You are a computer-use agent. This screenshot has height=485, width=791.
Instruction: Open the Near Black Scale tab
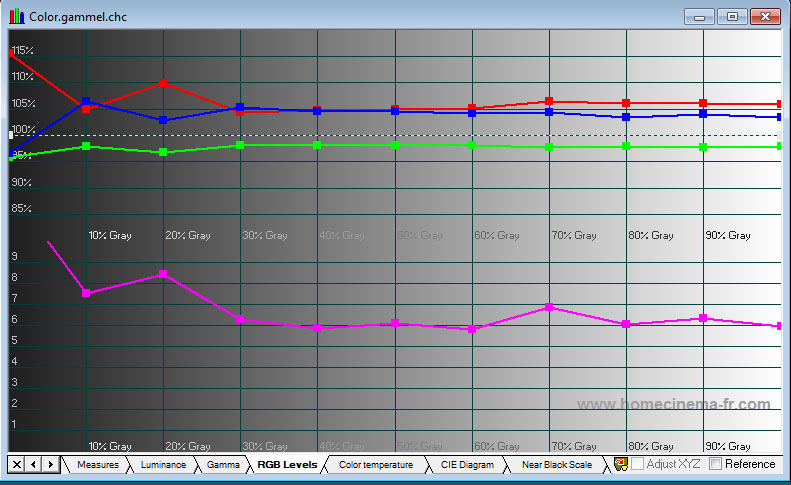[557, 465]
